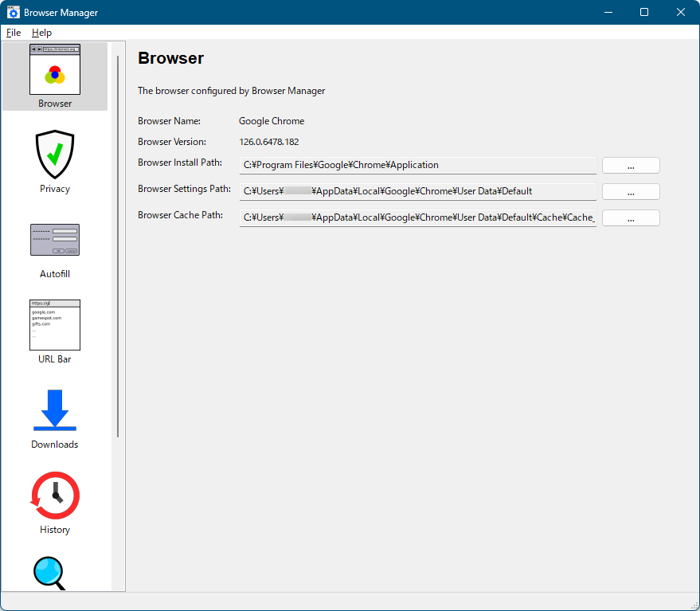Viewport: 700px width, 611px height.
Task: Browse for Browser Settings Path
Action: click(x=631, y=192)
